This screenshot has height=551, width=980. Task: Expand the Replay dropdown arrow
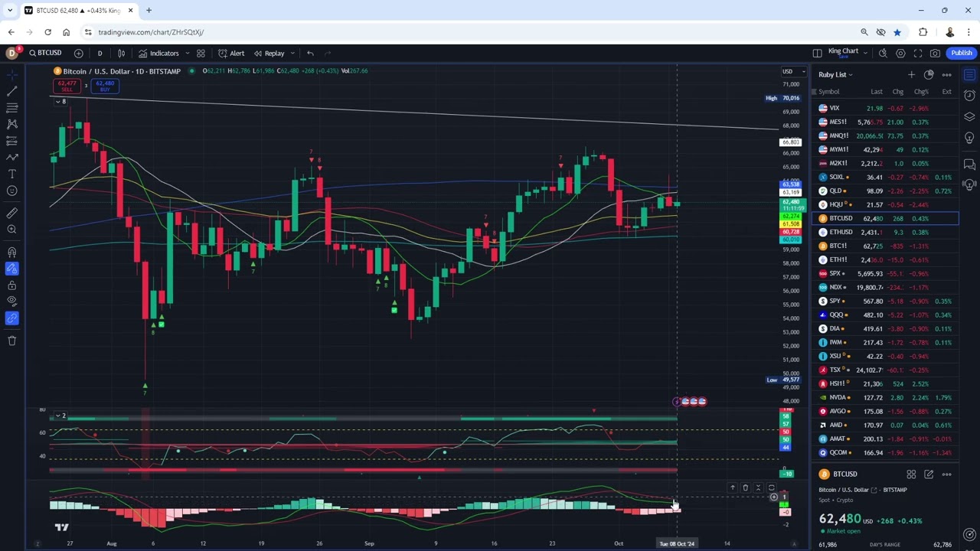[292, 53]
